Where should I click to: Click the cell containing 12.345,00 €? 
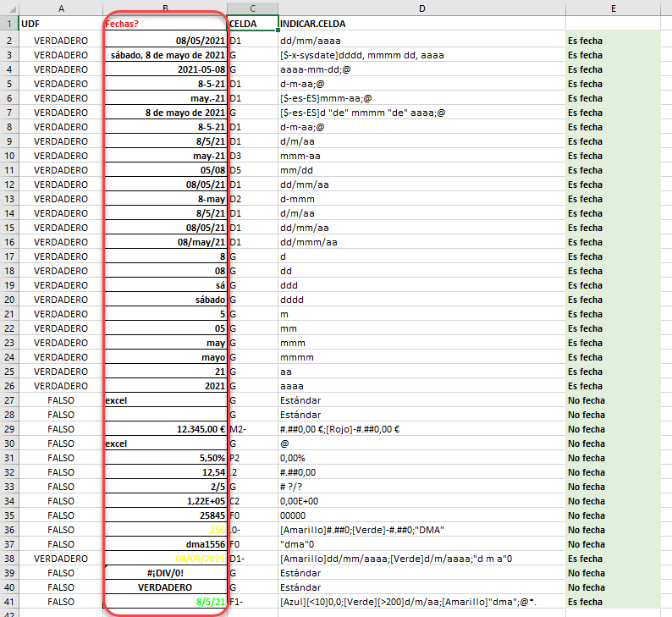click(x=165, y=429)
